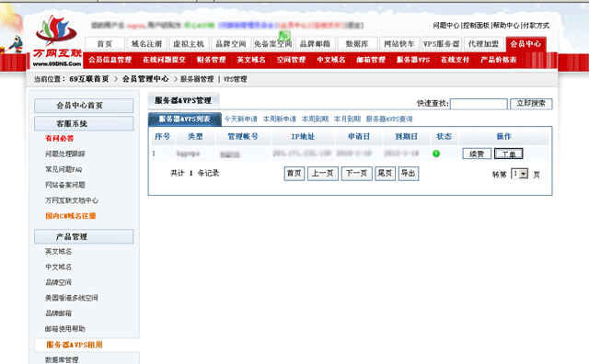
Task: Click the 会员中心首页 sidebar button
Action: [x=84, y=106]
